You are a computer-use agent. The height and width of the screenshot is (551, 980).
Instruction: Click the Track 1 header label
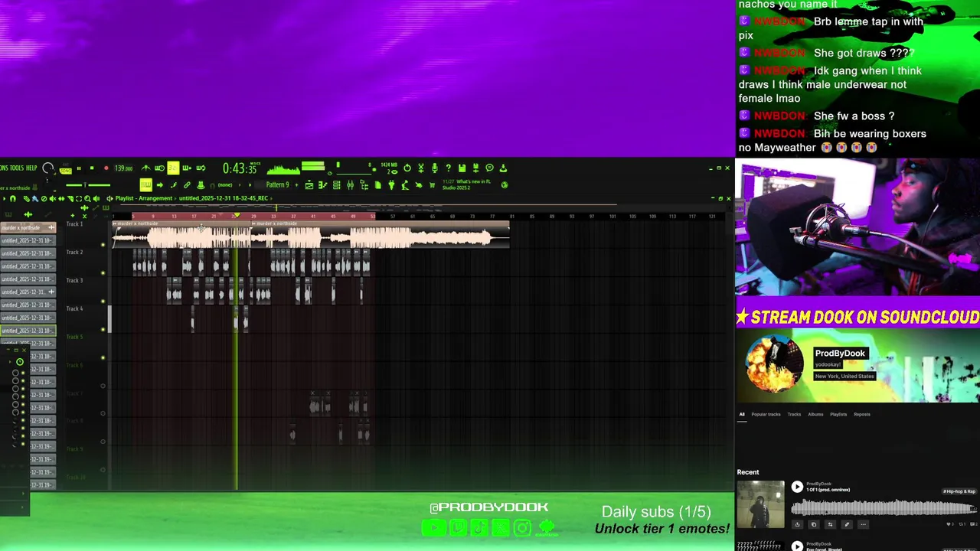[x=74, y=224]
